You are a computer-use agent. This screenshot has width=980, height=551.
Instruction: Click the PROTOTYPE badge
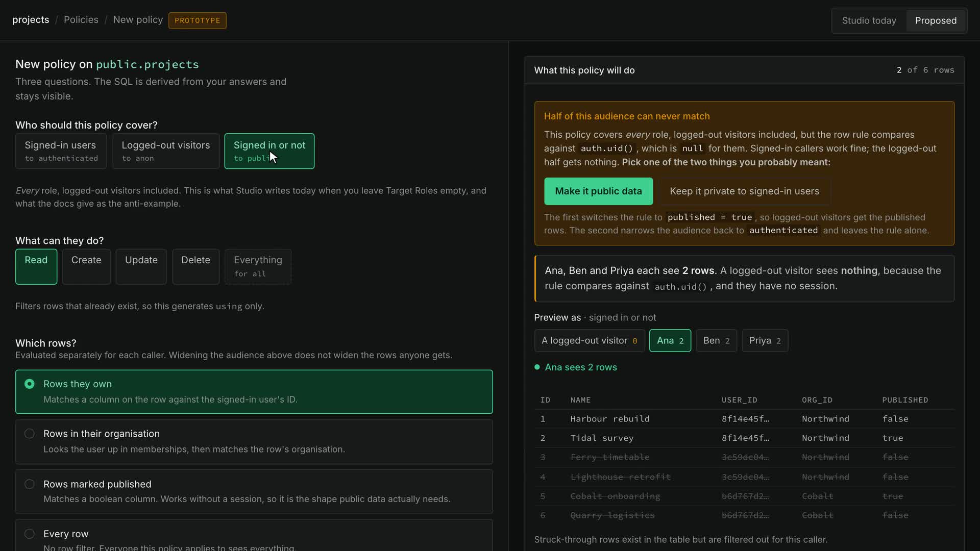198,20
